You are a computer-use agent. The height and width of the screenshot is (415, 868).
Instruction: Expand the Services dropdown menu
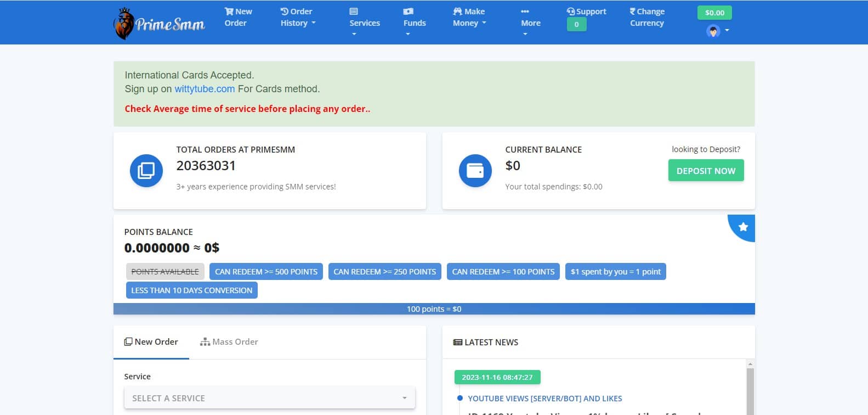tap(365, 22)
